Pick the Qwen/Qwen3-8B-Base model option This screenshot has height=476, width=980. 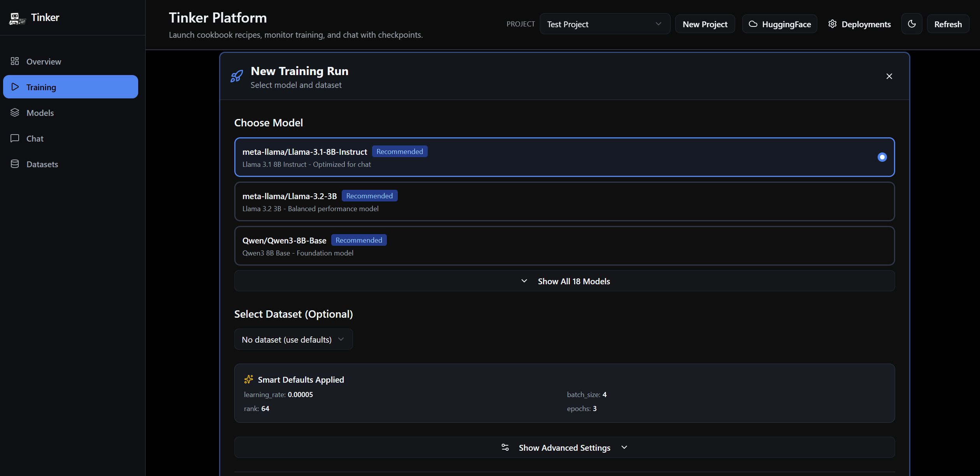[x=564, y=246]
